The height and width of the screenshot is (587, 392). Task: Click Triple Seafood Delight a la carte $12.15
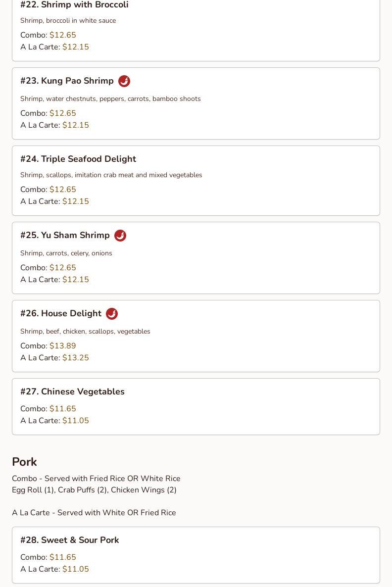pyautogui.click(x=76, y=201)
